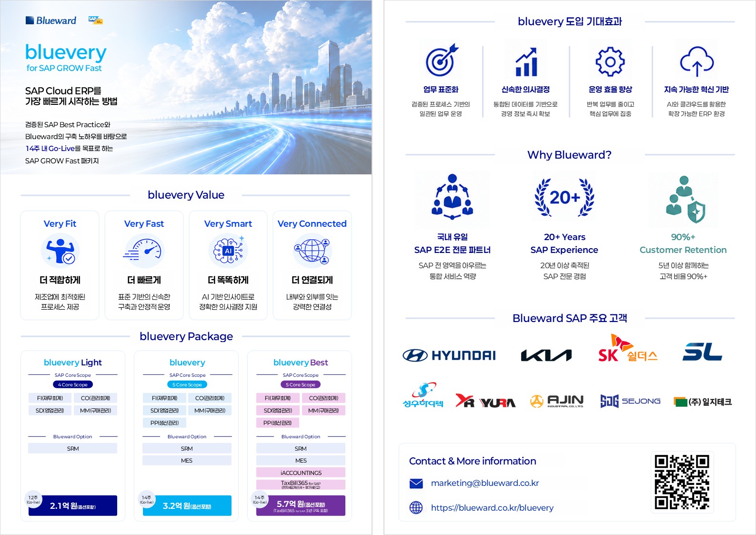This screenshot has width=756, height=535.
Task: Click the 5 Core Scope pill under bluevery Best
Action: (301, 384)
